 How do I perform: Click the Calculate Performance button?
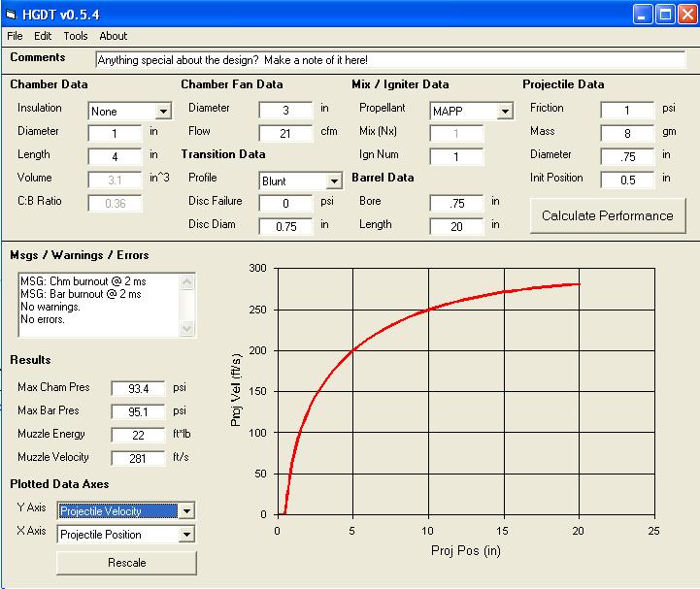(x=607, y=215)
